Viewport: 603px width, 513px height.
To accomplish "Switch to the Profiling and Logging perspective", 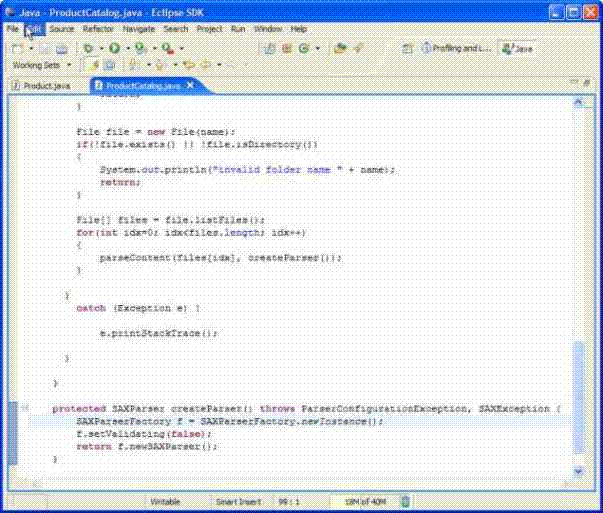I will pos(456,48).
